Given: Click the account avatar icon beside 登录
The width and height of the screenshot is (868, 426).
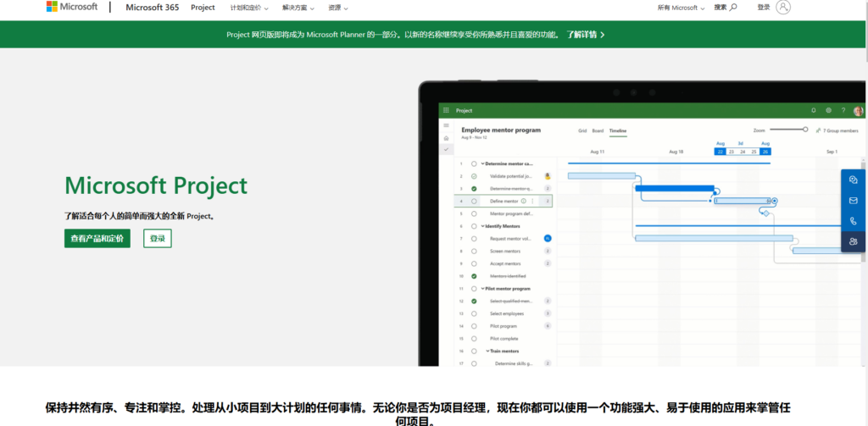Looking at the screenshot, I should [x=783, y=7].
